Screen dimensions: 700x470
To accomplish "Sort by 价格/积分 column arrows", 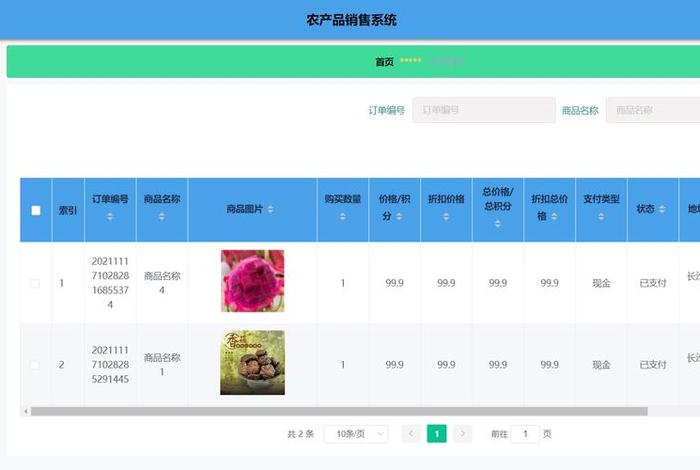I will click(399, 216).
